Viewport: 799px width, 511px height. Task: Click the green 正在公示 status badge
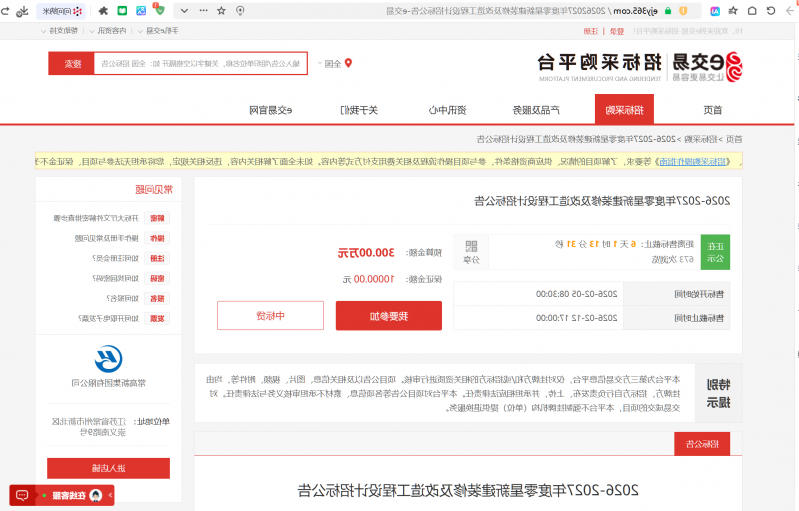(x=715, y=252)
